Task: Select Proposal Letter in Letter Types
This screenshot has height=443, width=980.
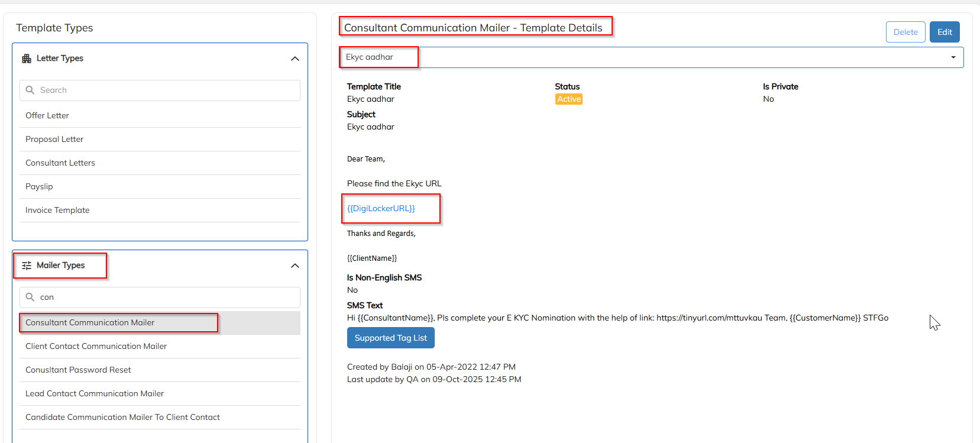Action: click(160, 139)
